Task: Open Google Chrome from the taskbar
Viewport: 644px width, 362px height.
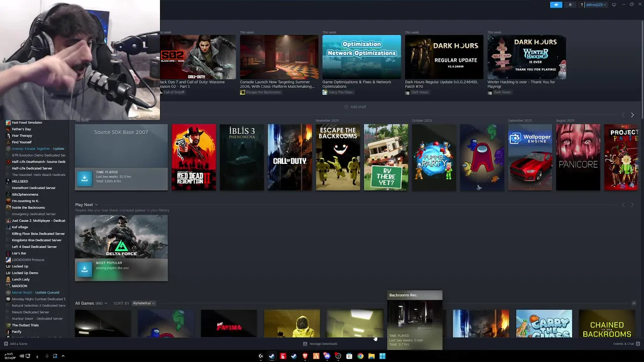Action: coord(360,356)
